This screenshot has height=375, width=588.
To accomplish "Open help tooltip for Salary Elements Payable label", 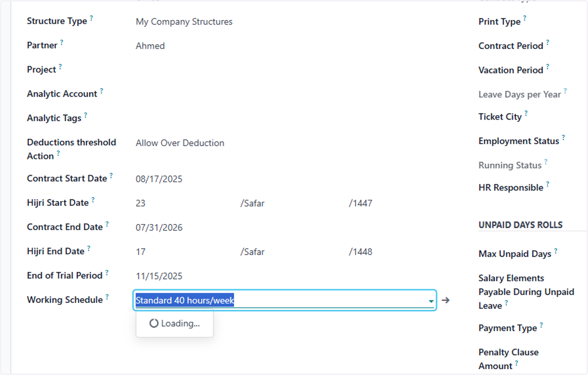I will [x=507, y=303].
